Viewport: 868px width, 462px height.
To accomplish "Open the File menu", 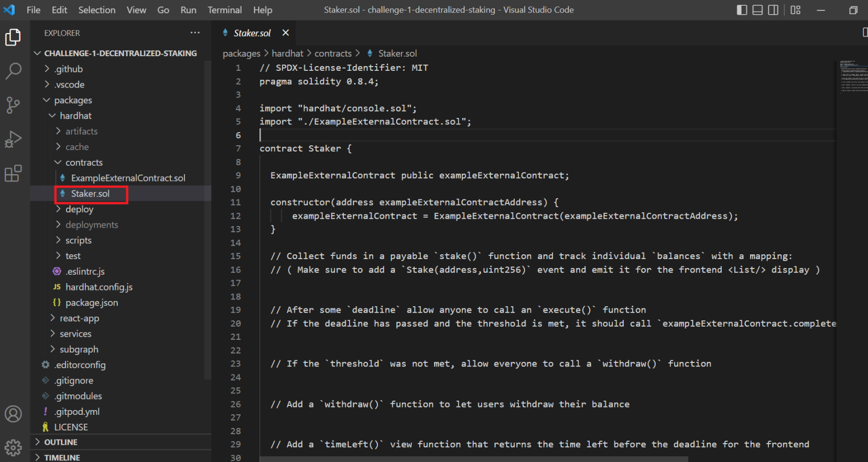I will pyautogui.click(x=34, y=10).
